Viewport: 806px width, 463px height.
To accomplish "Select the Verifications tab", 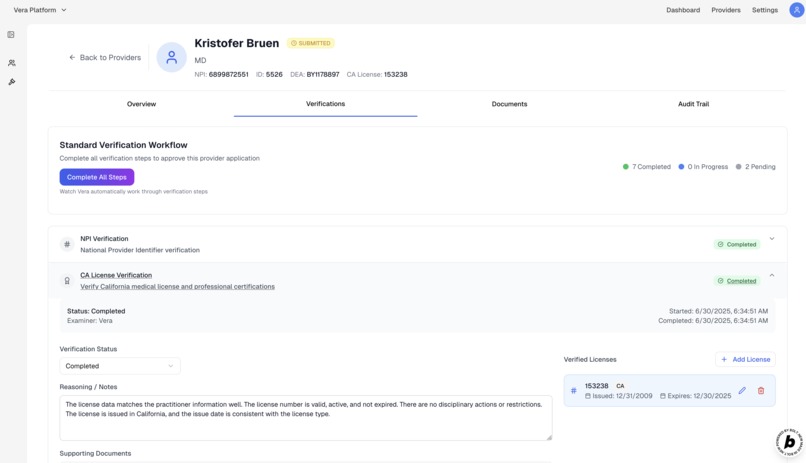I will click(325, 104).
